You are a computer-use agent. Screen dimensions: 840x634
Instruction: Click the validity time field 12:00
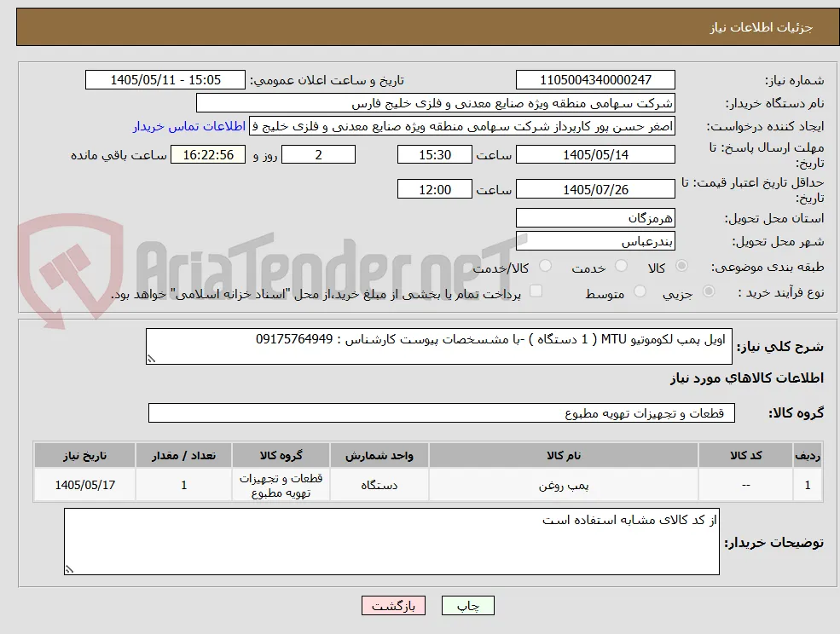pyautogui.click(x=434, y=189)
